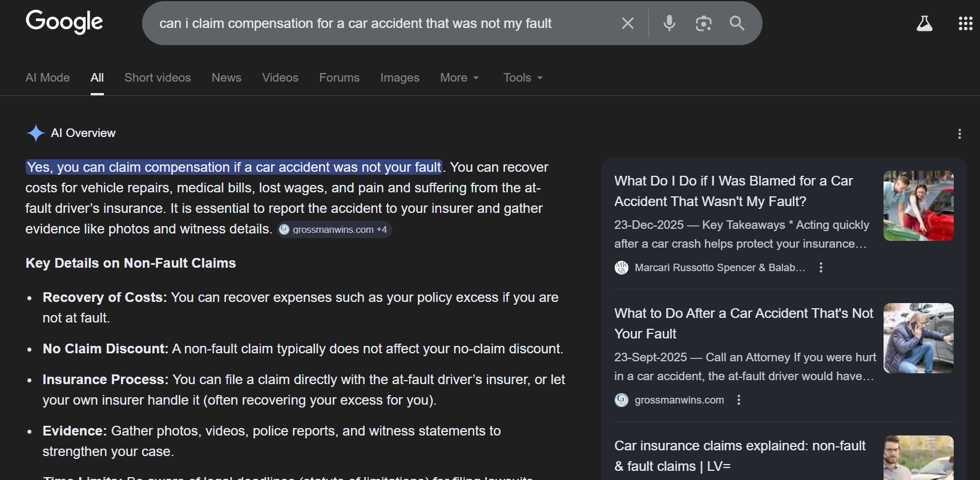Open AI Overview three-dot options menu
This screenshot has height=480, width=980.
[x=959, y=134]
